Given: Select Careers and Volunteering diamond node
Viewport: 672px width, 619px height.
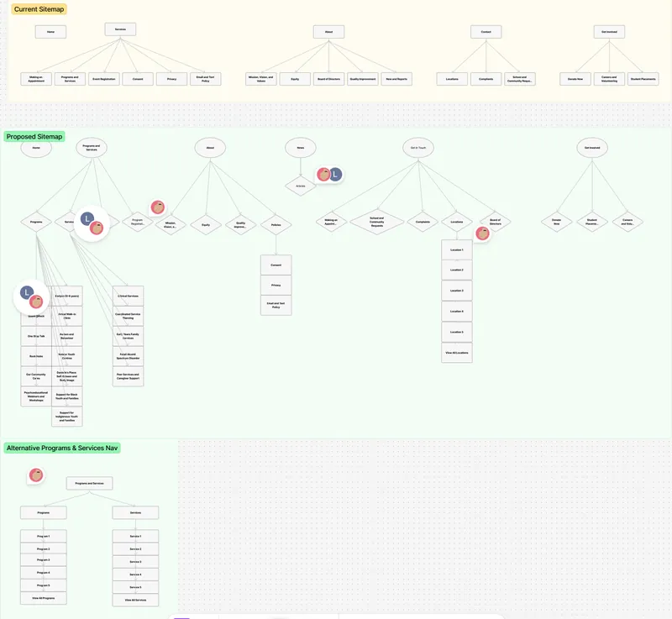Looking at the screenshot, I should point(627,222).
